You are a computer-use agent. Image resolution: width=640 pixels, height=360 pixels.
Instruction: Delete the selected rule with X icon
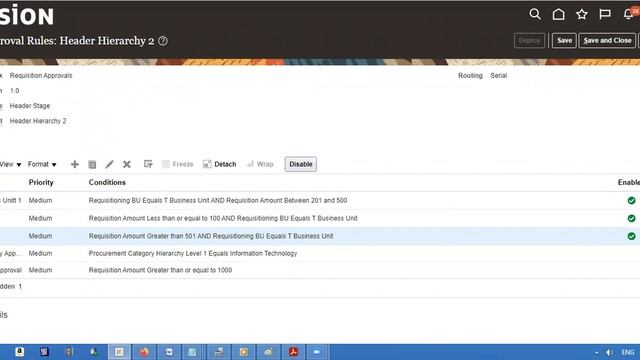point(127,164)
